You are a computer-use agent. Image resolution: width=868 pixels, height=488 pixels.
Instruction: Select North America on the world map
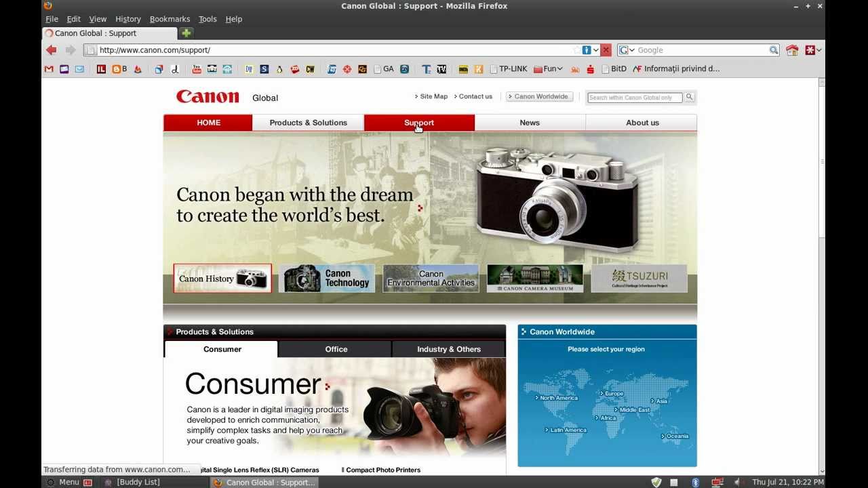pos(557,398)
